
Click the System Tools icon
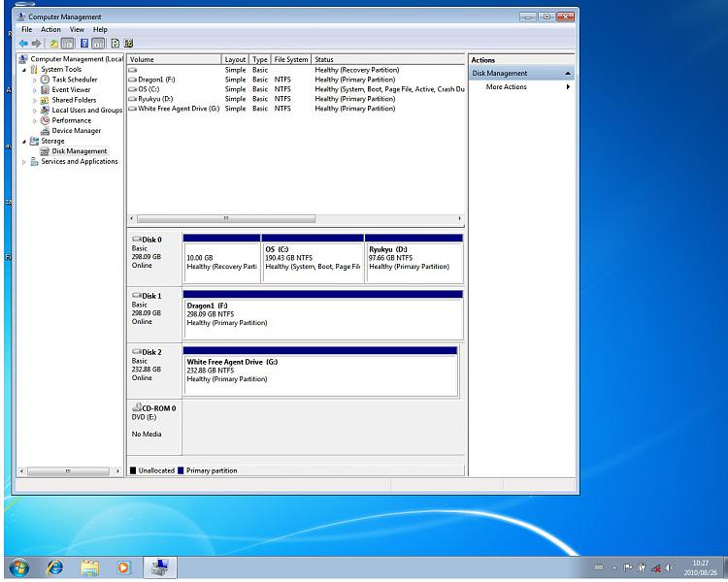34,69
